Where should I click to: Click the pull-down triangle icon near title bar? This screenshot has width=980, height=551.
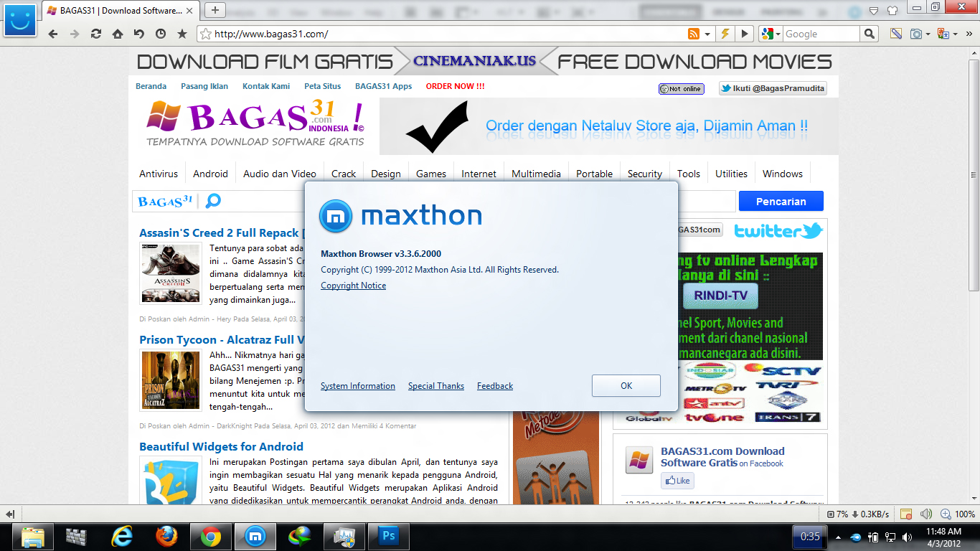[874, 10]
